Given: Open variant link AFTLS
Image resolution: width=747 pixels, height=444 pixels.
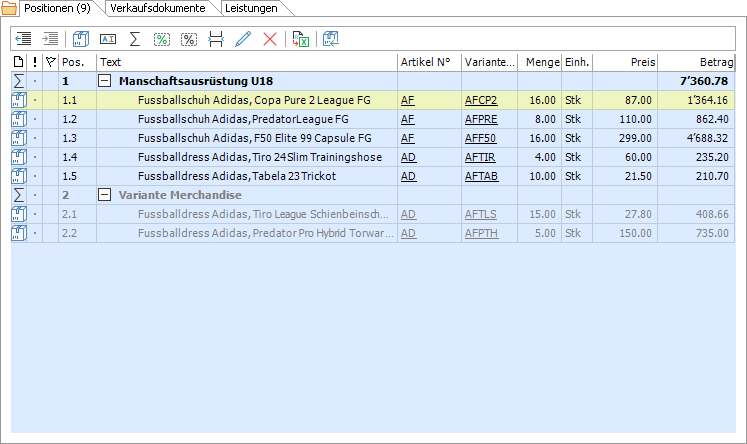Looking at the screenshot, I should point(481,214).
